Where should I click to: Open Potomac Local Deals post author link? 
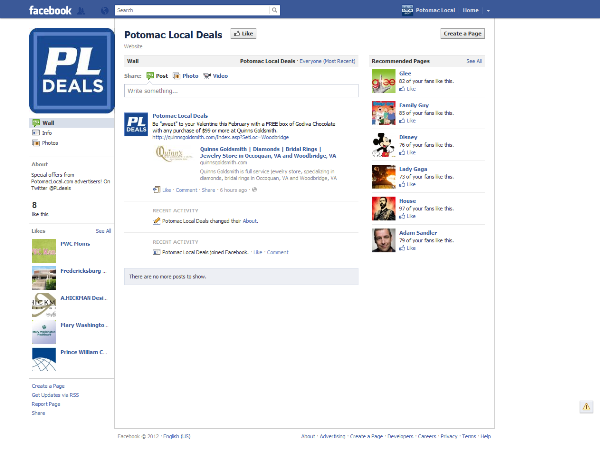180,116
